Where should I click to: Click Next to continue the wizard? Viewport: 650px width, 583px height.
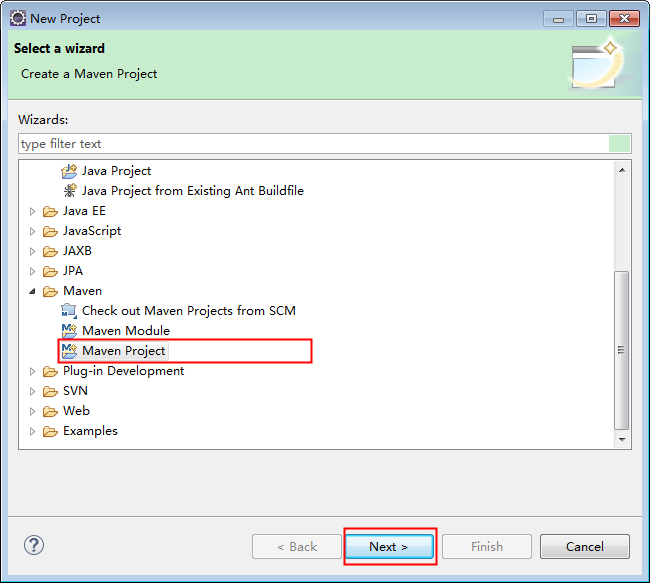pyautogui.click(x=389, y=547)
